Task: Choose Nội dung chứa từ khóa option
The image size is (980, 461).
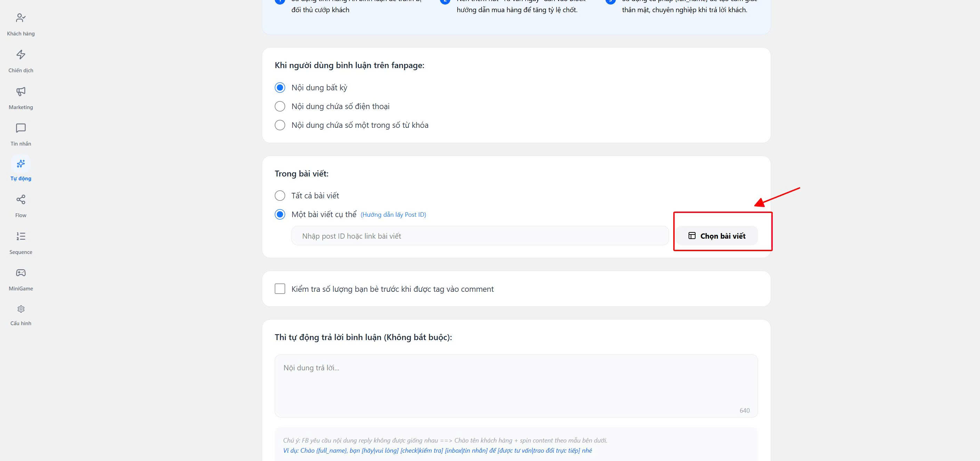Action: (280, 125)
